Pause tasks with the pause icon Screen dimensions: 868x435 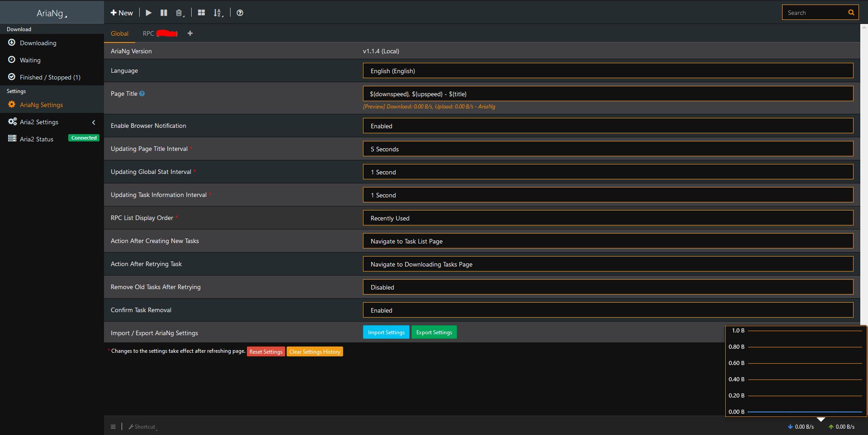[164, 13]
